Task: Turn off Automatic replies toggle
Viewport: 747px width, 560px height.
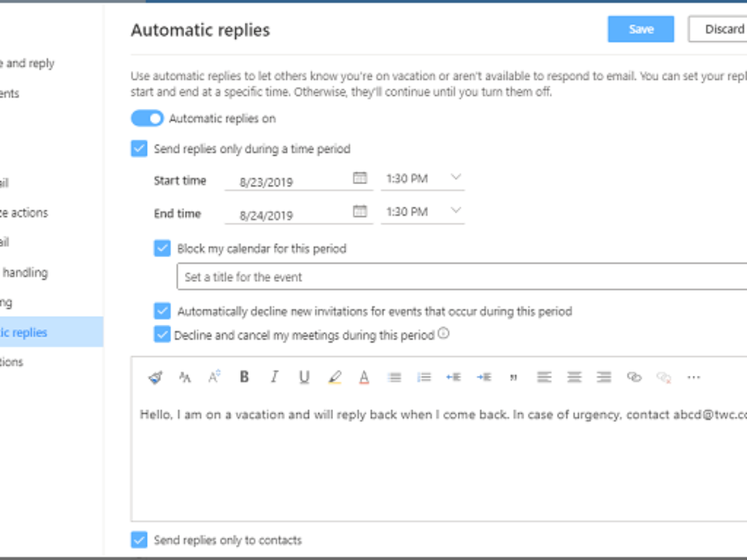Action: click(x=147, y=118)
